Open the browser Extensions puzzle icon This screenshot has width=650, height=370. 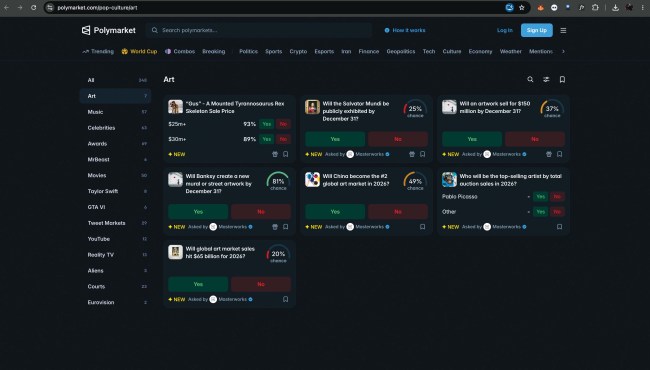(x=595, y=7)
